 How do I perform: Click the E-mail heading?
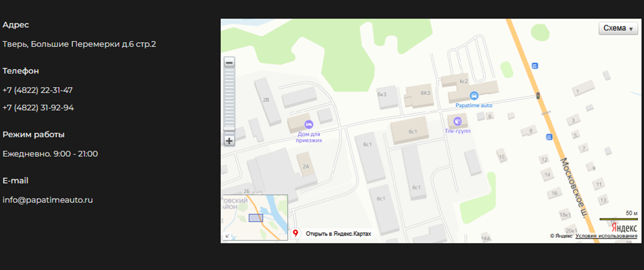point(15,181)
